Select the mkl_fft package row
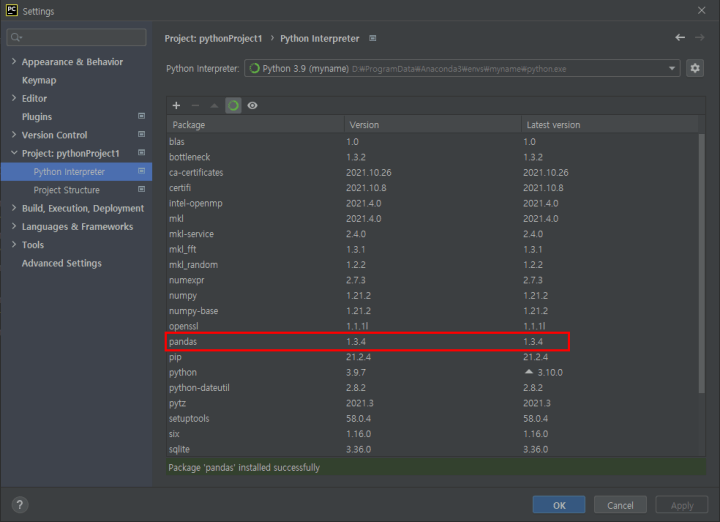Viewport: 720px width, 522px height. click(x=433, y=249)
